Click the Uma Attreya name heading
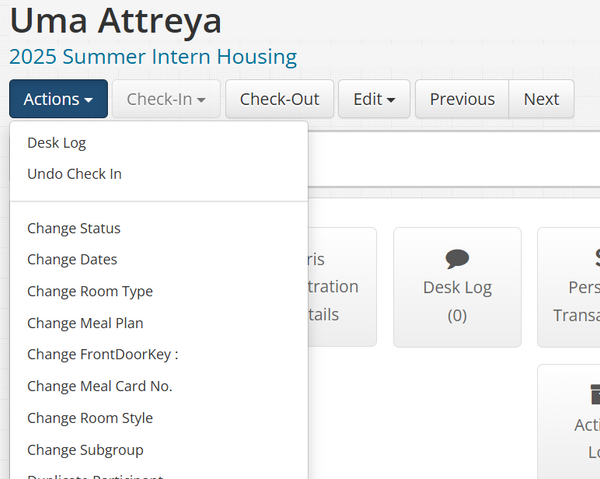The height and width of the screenshot is (479, 600). click(115, 20)
